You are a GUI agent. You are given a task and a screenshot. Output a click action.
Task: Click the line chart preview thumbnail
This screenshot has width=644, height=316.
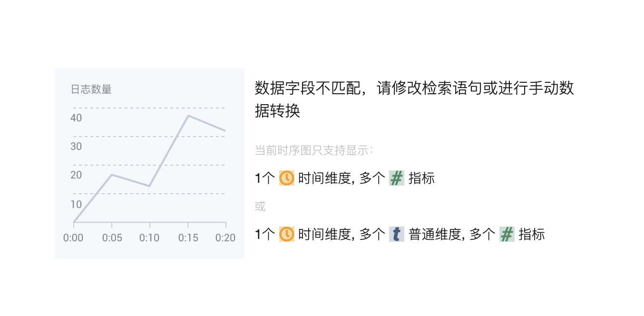tap(149, 163)
